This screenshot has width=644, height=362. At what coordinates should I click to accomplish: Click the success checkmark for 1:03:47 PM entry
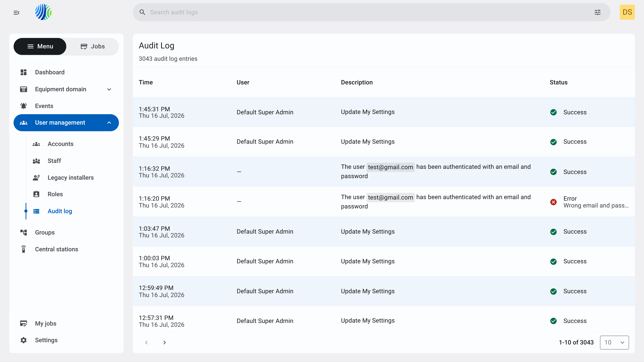553,232
